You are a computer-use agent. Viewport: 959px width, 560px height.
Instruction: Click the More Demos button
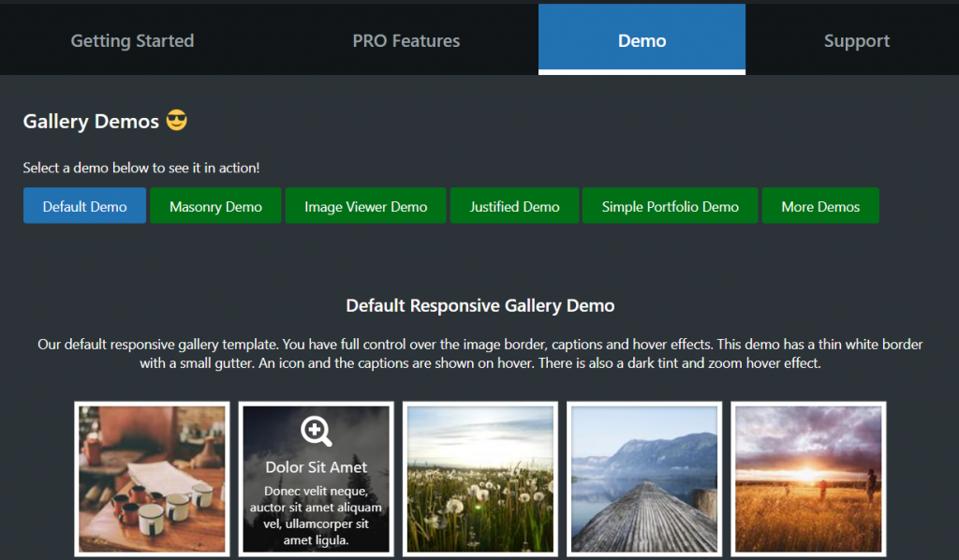pos(820,205)
